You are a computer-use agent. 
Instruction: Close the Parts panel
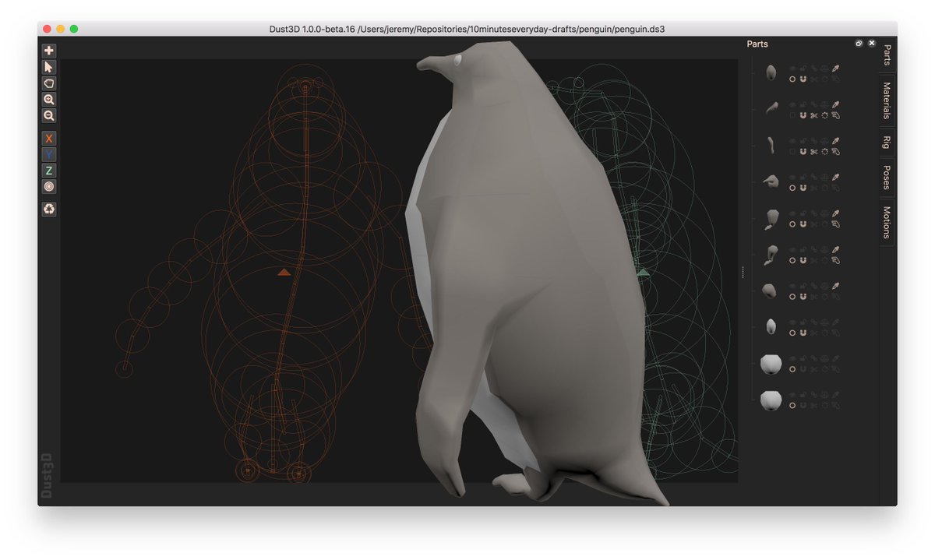point(872,44)
